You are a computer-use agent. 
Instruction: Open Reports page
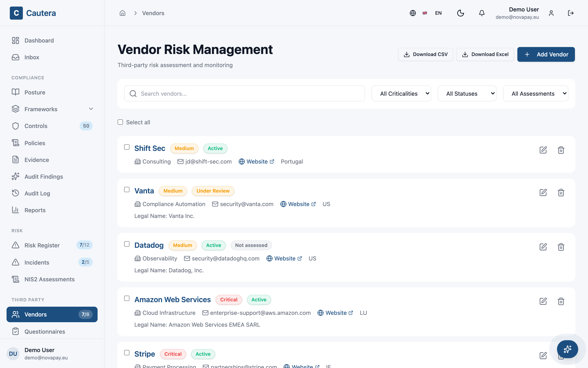pos(52,210)
